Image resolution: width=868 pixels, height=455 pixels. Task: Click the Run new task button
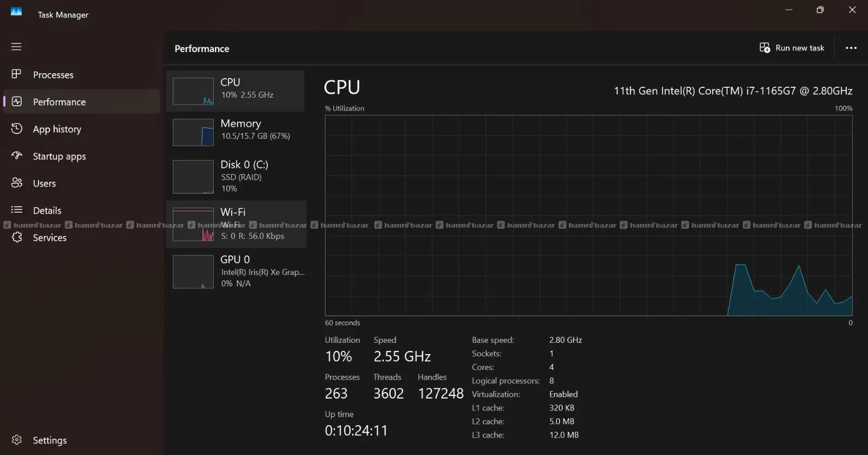(x=792, y=48)
